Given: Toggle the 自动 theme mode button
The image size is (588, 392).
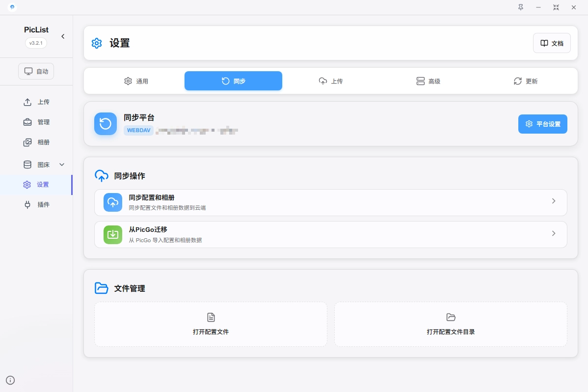Looking at the screenshot, I should click(x=36, y=71).
